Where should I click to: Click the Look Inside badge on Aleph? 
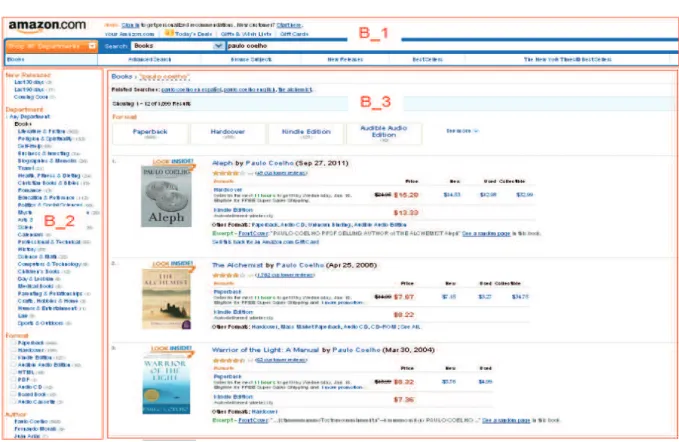172,161
